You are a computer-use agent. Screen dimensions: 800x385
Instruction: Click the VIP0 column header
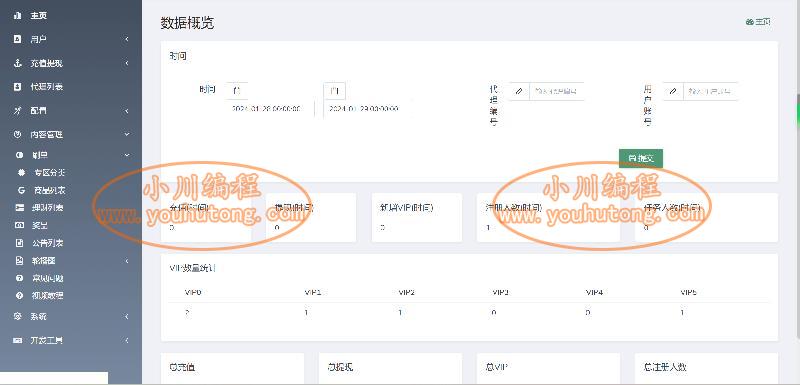click(193, 293)
